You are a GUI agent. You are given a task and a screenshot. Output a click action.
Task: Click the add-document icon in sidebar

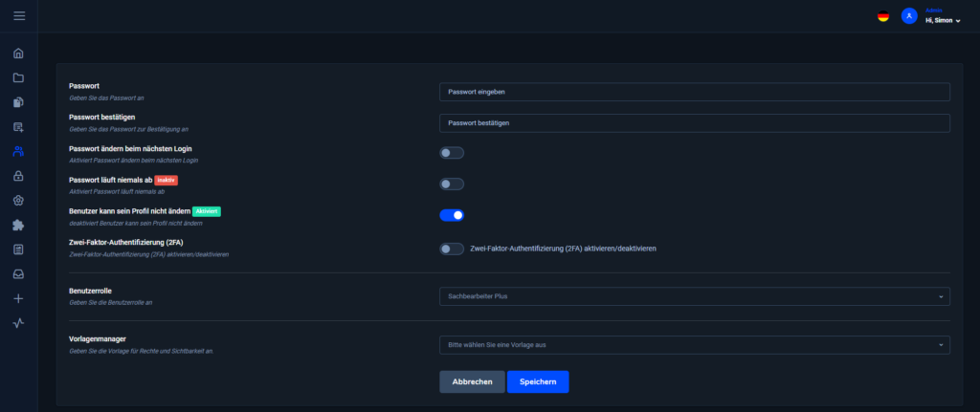pyautogui.click(x=18, y=127)
